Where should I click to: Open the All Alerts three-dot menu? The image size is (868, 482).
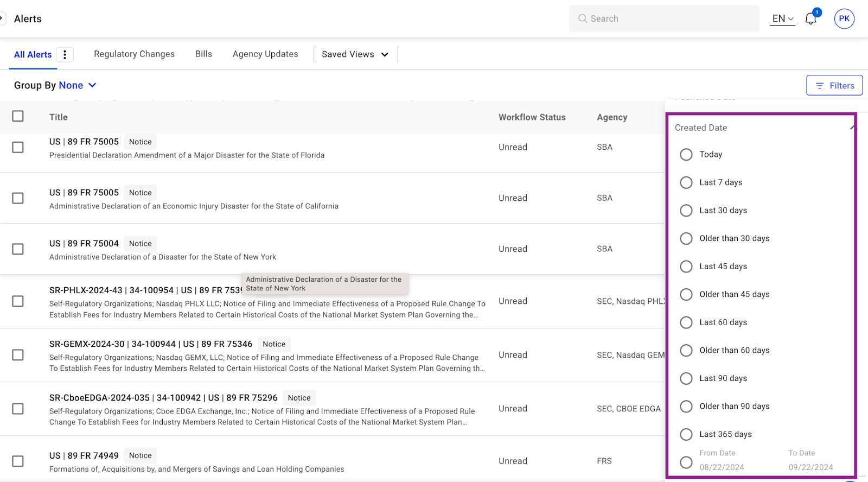pyautogui.click(x=65, y=54)
